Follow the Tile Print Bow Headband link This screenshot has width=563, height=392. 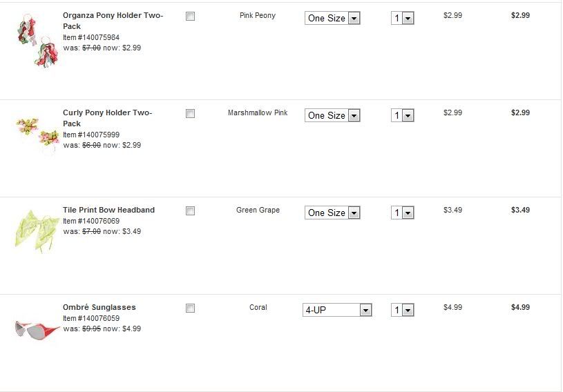[x=108, y=210]
